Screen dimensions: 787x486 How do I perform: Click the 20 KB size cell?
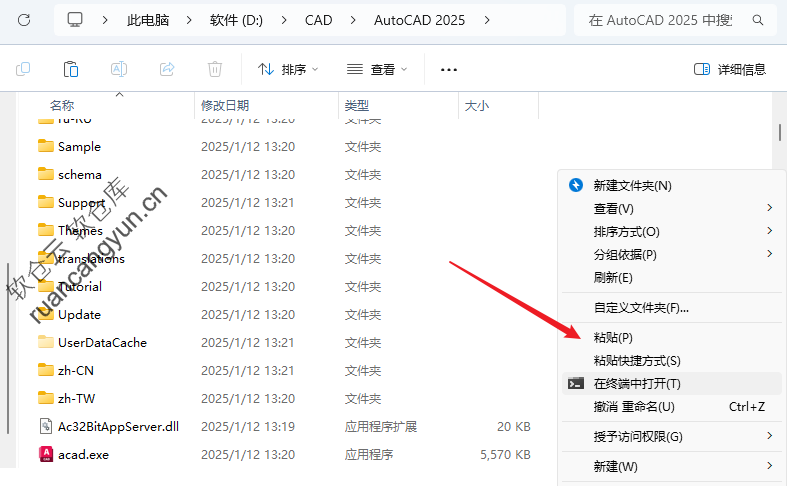pyautogui.click(x=513, y=427)
